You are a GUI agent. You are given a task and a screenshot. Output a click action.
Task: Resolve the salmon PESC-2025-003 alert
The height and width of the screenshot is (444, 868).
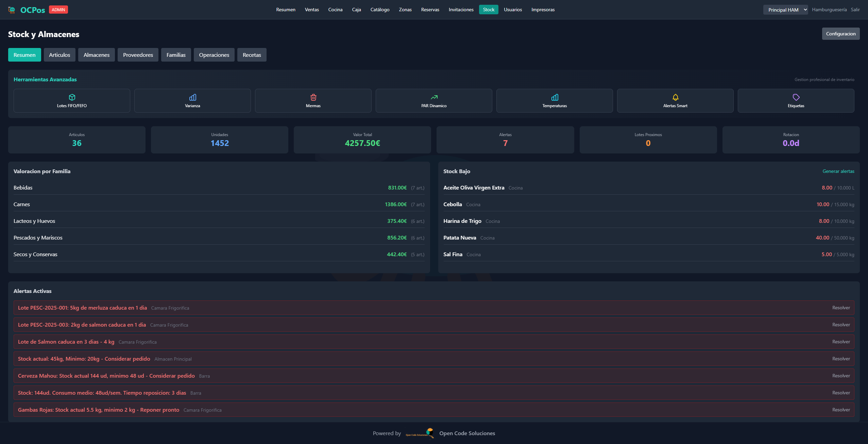(x=841, y=325)
